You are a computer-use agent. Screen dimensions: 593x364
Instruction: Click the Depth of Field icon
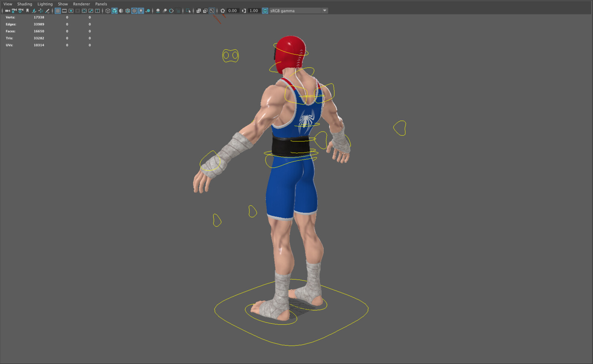[178, 11]
